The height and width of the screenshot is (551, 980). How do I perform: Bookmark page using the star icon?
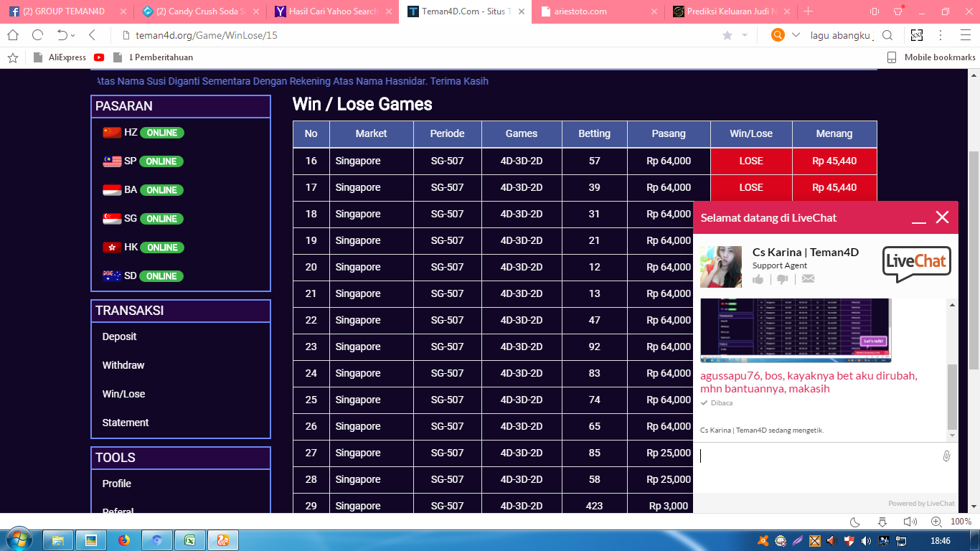tap(727, 35)
